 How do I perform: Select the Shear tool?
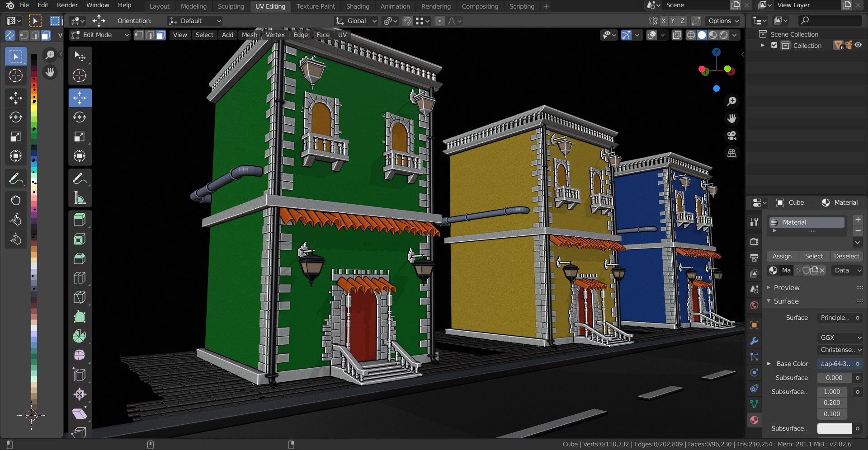(80, 413)
